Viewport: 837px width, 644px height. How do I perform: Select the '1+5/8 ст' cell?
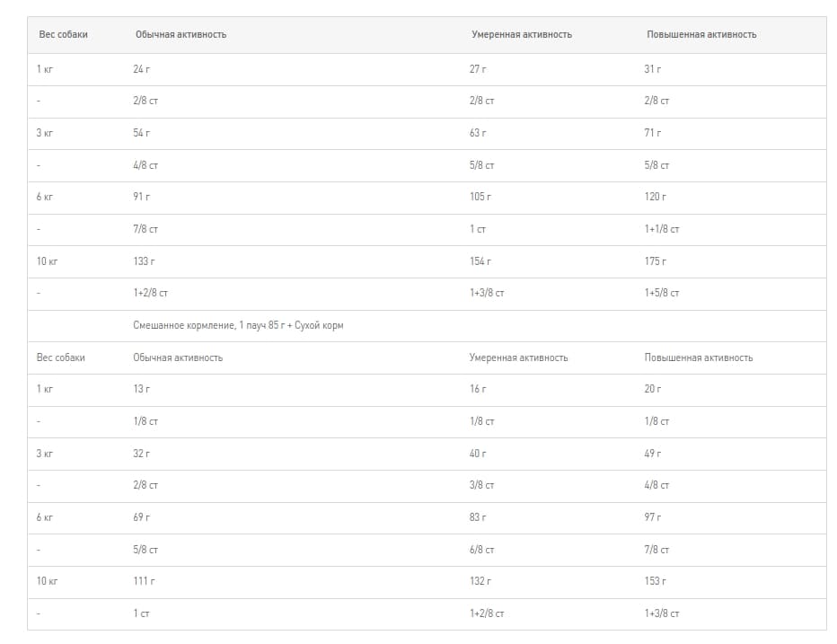(x=662, y=293)
